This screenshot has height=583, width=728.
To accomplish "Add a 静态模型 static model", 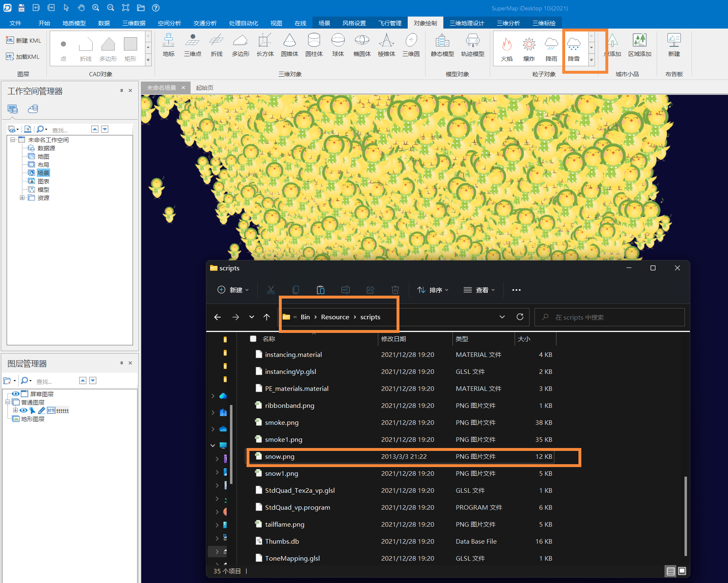I will tap(443, 46).
